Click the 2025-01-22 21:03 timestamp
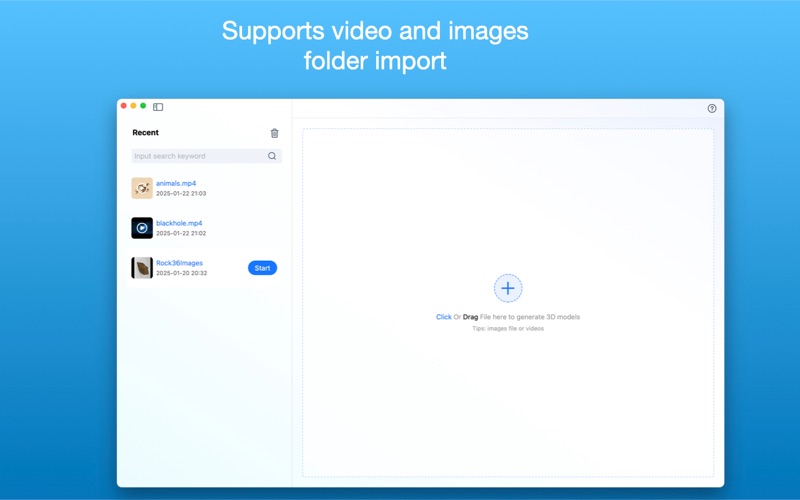This screenshot has width=800, height=500. click(181, 193)
